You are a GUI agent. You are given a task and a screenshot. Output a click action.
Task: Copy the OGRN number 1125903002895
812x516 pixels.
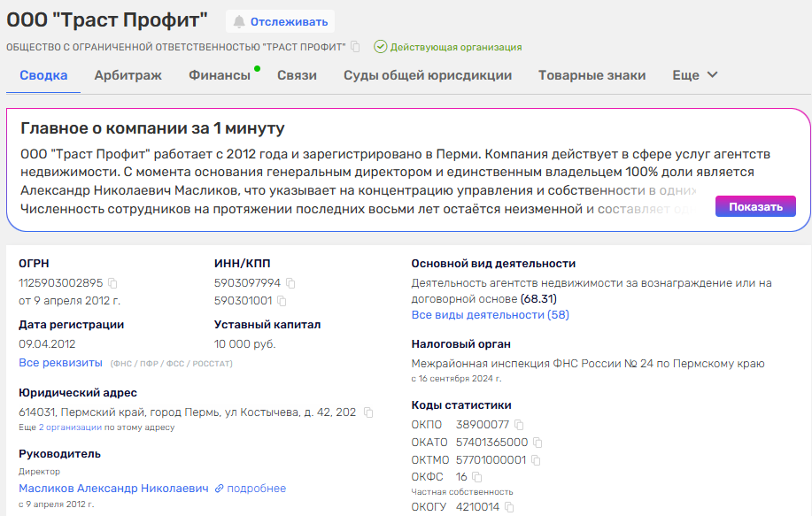(112, 283)
